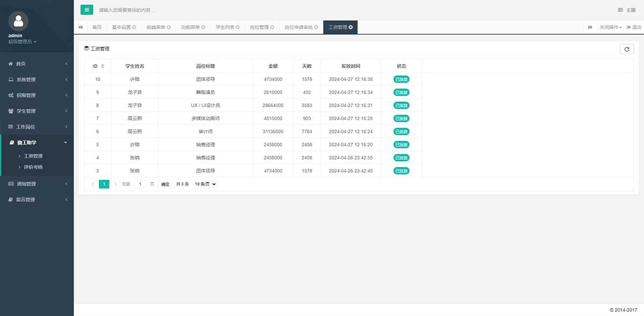Click the 退出 logout link
This screenshot has height=316, width=644.
pyautogui.click(x=634, y=27)
